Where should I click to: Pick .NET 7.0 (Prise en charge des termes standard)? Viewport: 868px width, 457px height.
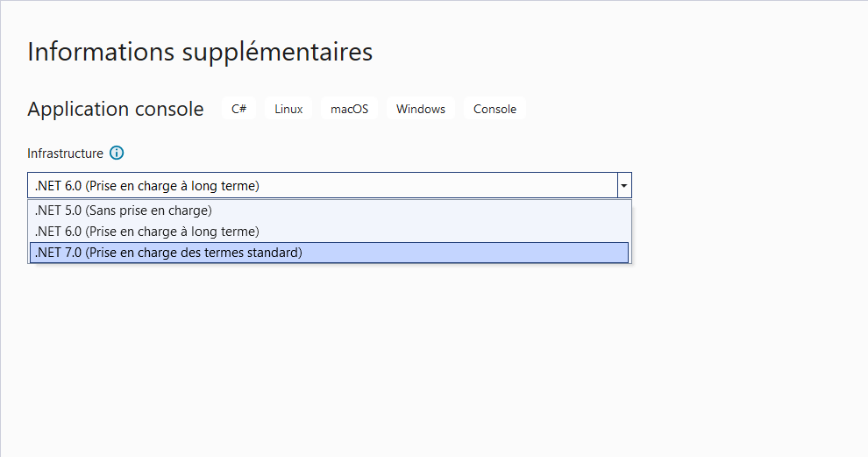click(x=168, y=253)
